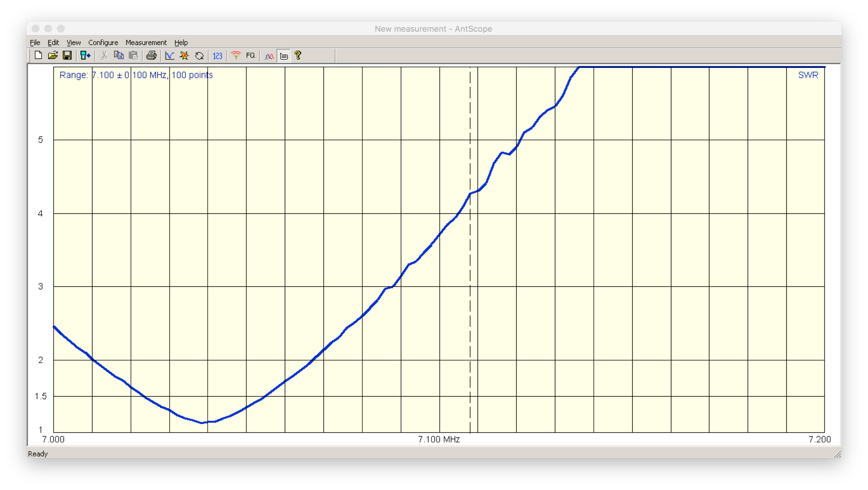Save measurement using floppy disk icon
The width and height of the screenshot is (868, 490).
pyautogui.click(x=67, y=56)
